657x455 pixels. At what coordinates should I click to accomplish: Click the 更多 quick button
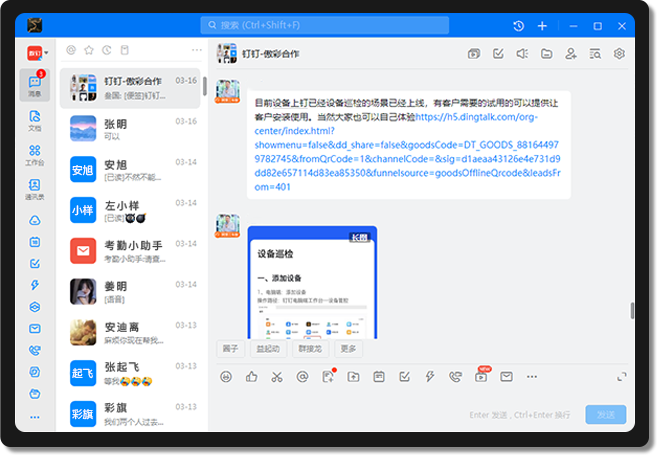[x=348, y=349]
